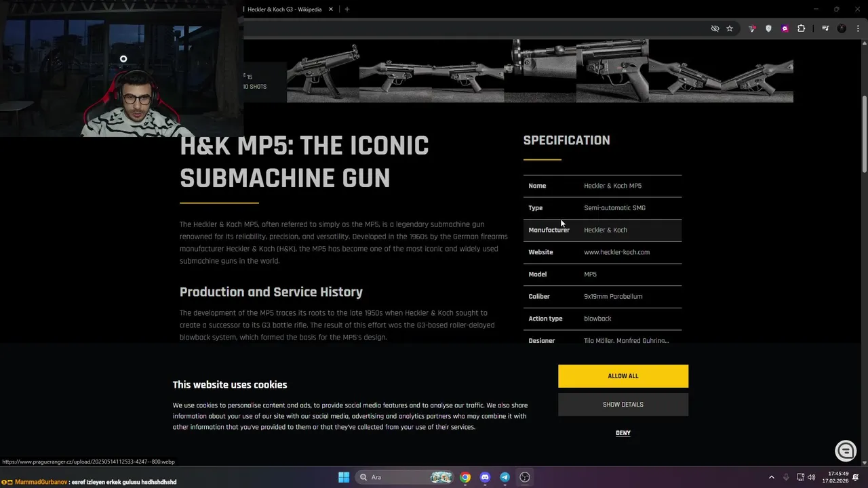This screenshot has width=868, height=488.
Task: Open Discord from the taskbar
Action: click(x=485, y=477)
